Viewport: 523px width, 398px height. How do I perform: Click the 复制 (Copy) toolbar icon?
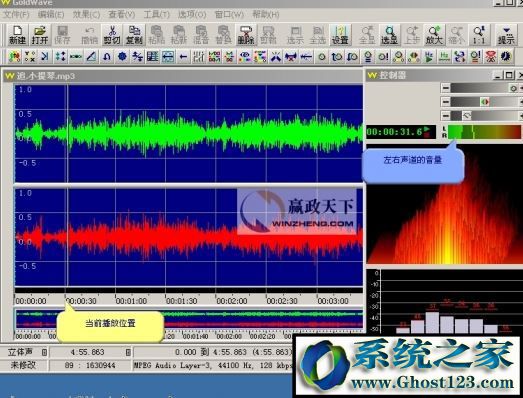[134, 35]
